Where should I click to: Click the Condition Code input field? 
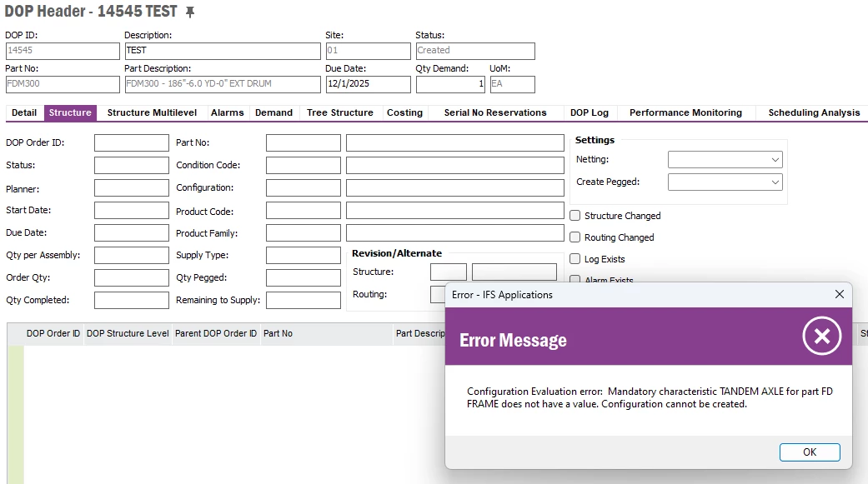coord(304,166)
